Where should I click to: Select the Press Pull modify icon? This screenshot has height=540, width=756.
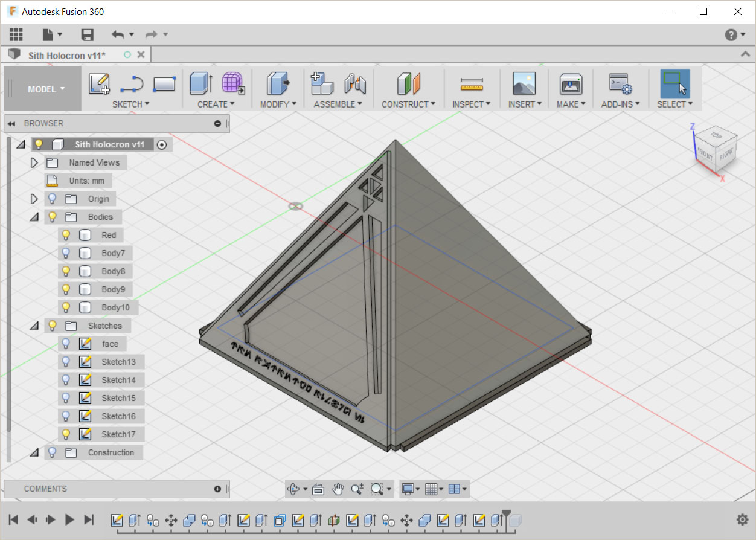[278, 84]
